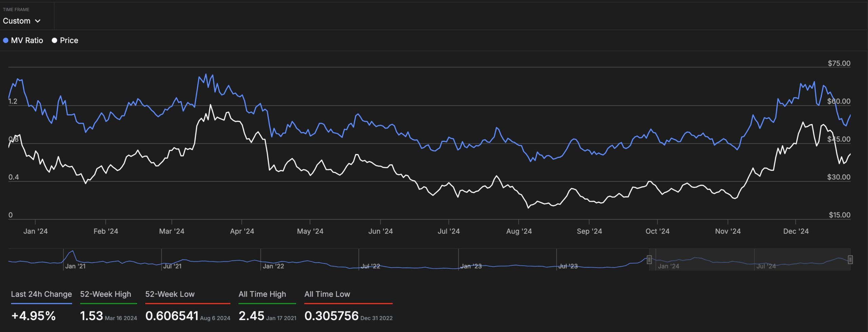The image size is (868, 332).
Task: Click the Oct '24 axis label
Action: pos(657,231)
